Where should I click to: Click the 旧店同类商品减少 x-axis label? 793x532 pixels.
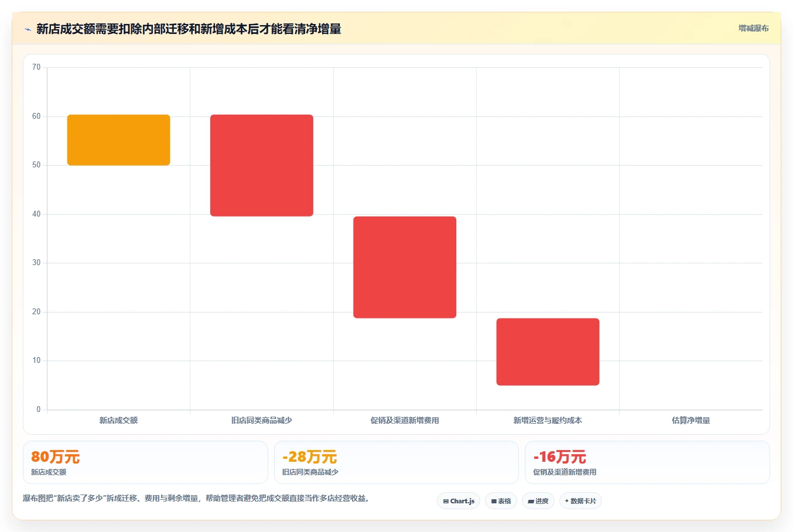[x=262, y=420]
